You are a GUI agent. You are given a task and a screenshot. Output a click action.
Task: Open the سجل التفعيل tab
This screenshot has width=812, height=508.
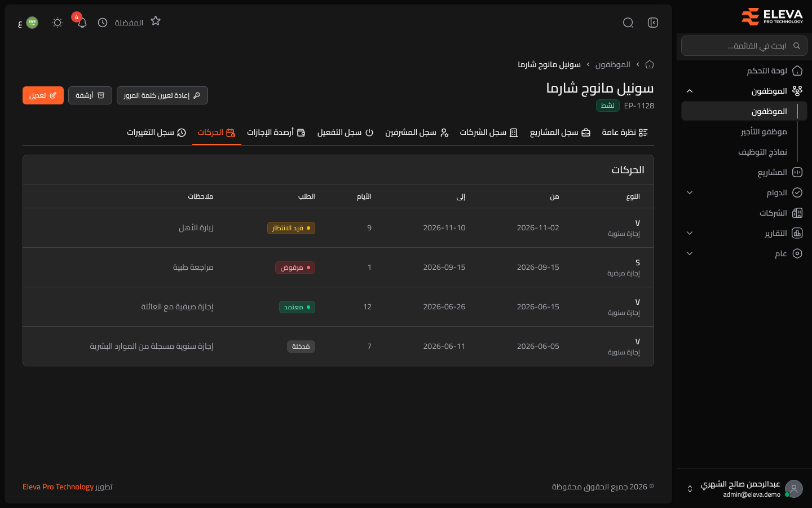(x=345, y=132)
